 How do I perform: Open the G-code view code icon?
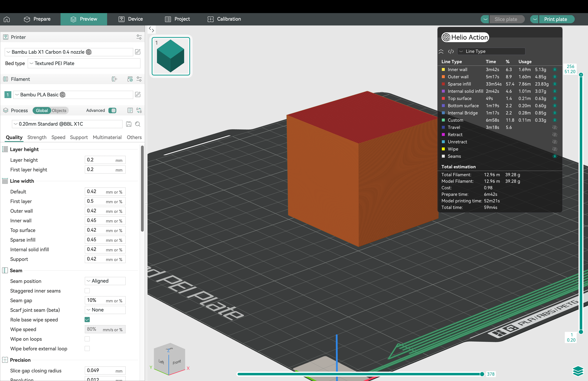(451, 51)
